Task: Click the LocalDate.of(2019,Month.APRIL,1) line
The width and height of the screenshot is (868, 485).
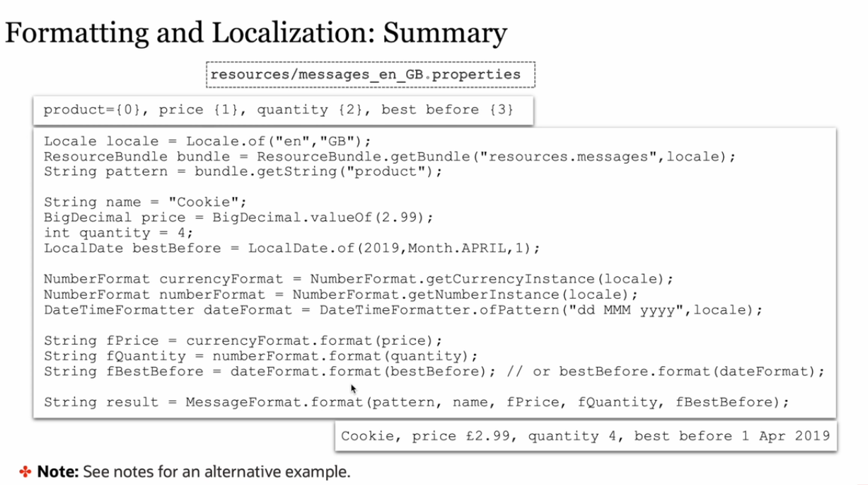Action: pos(291,249)
